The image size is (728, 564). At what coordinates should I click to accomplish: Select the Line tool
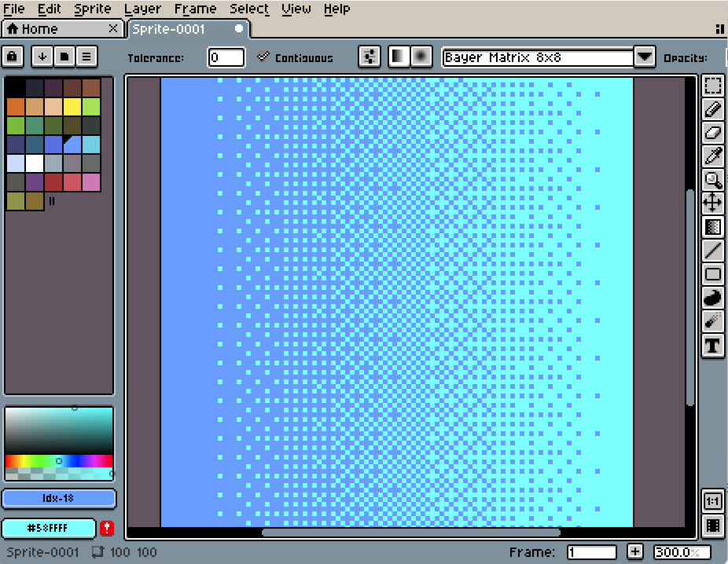712,250
